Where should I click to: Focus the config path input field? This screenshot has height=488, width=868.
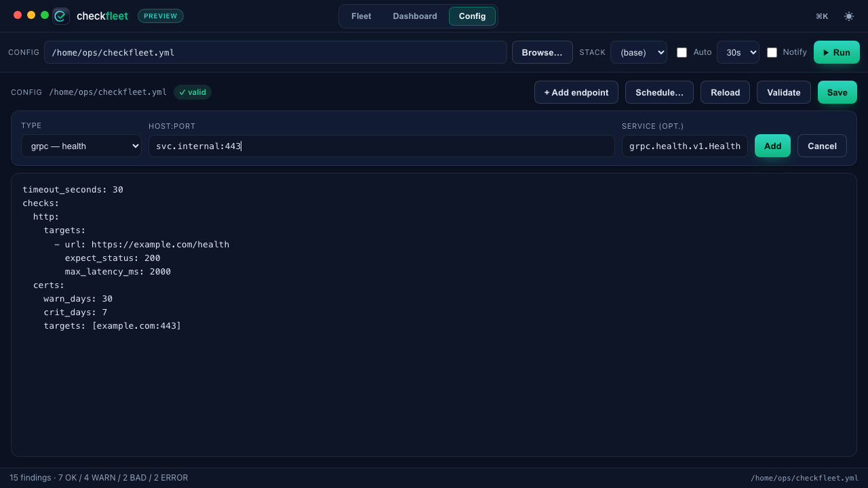pos(275,52)
